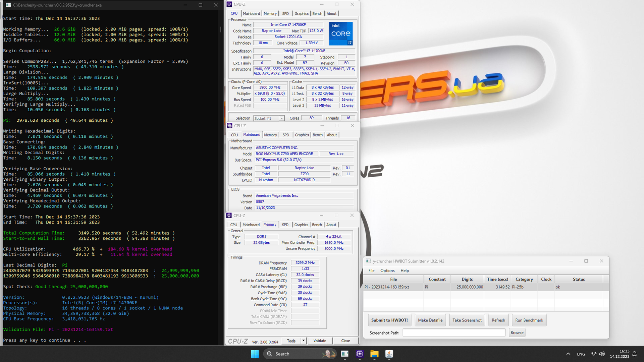Sort by the Time (secs) column header
This screenshot has width=644, height=362.
pos(497,279)
